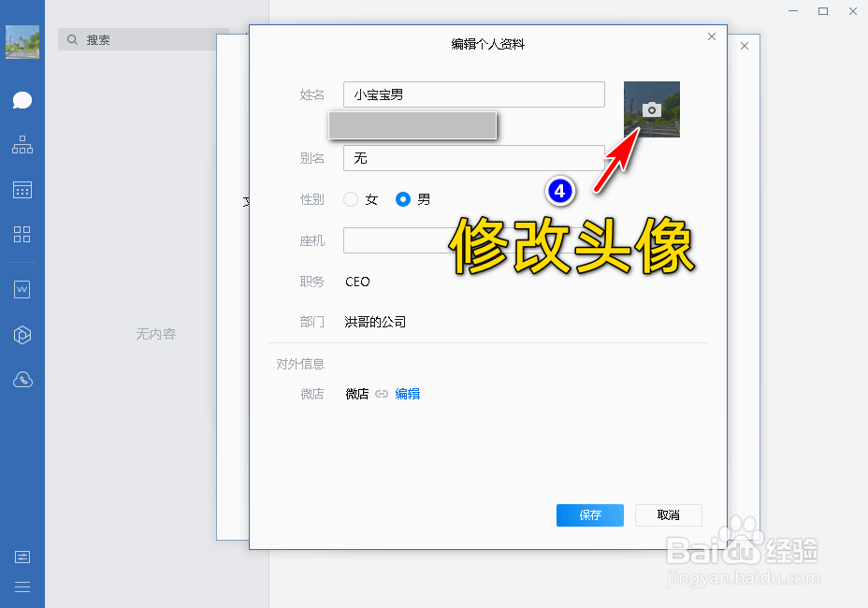The width and height of the screenshot is (868, 608).
Task: Click the 姓名 name input field
Action: point(472,94)
